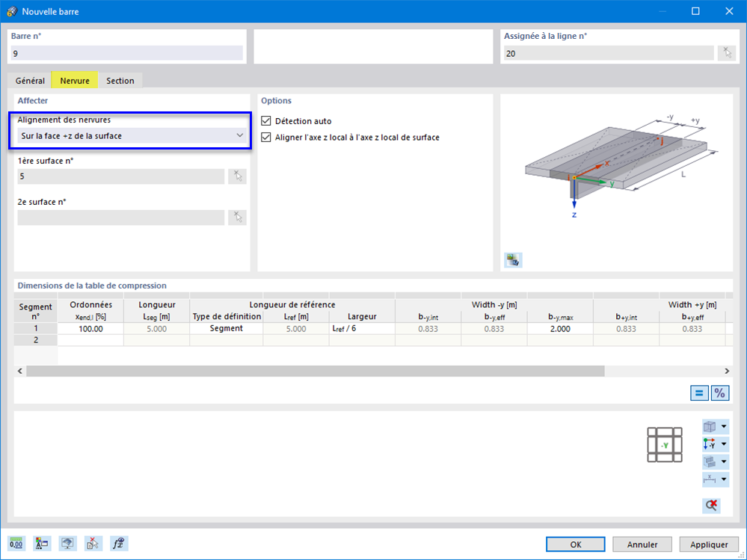Toggle percent (%) ordinate button

(720, 393)
